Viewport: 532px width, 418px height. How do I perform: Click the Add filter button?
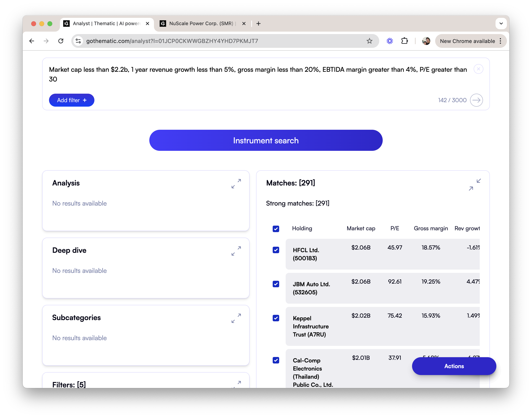pos(72,100)
